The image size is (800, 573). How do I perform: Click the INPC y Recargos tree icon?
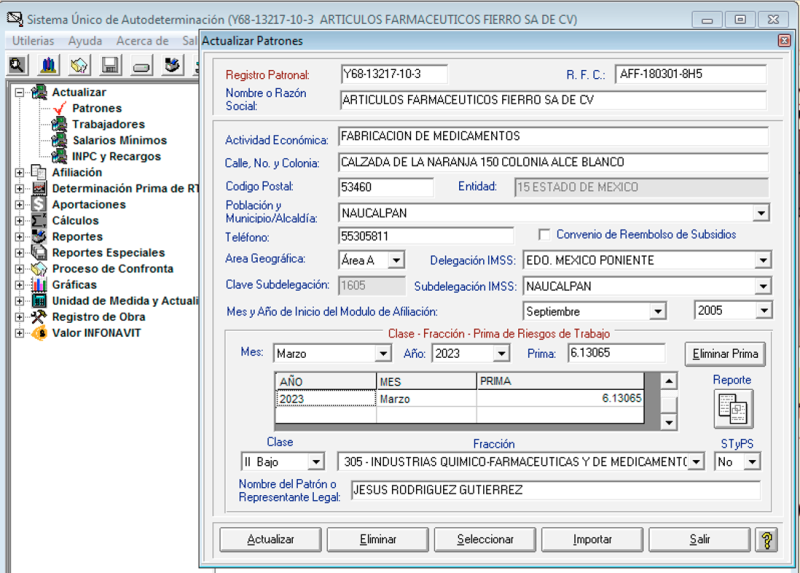click(60, 156)
